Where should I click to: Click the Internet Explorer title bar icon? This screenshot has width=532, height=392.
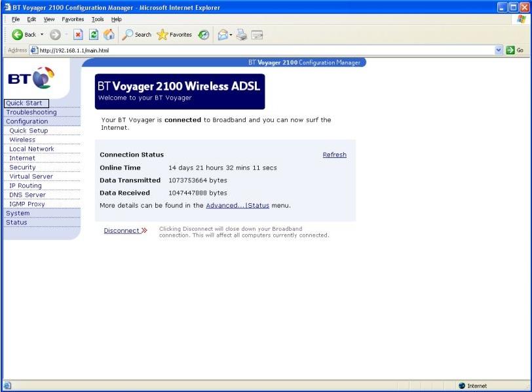tap(7, 7)
